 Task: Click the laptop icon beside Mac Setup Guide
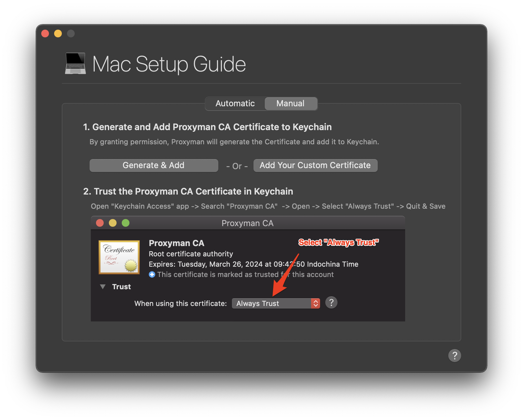75,63
